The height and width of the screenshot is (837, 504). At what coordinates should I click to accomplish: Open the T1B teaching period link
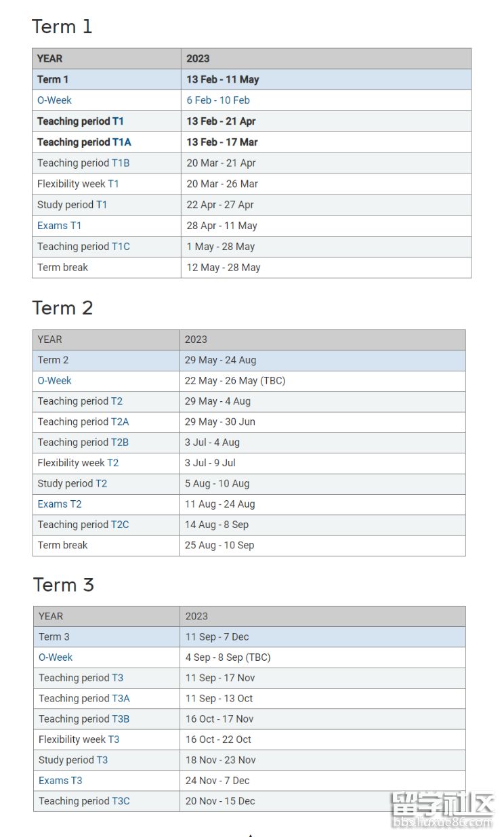pyautogui.click(x=121, y=163)
